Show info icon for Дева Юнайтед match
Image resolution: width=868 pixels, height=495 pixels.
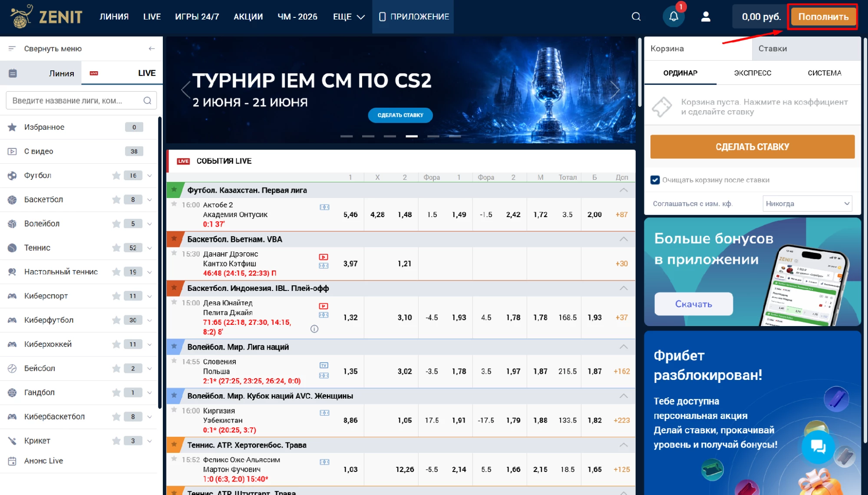(314, 329)
